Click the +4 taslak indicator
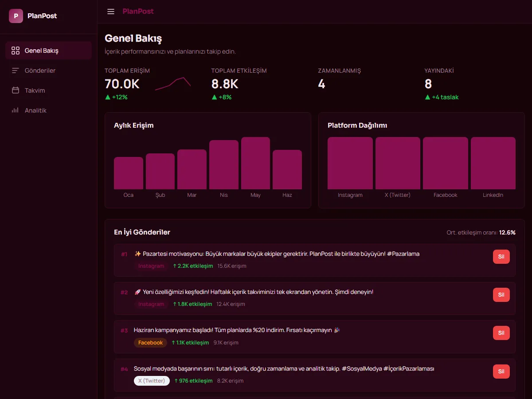The image size is (532, 399). pos(442,97)
